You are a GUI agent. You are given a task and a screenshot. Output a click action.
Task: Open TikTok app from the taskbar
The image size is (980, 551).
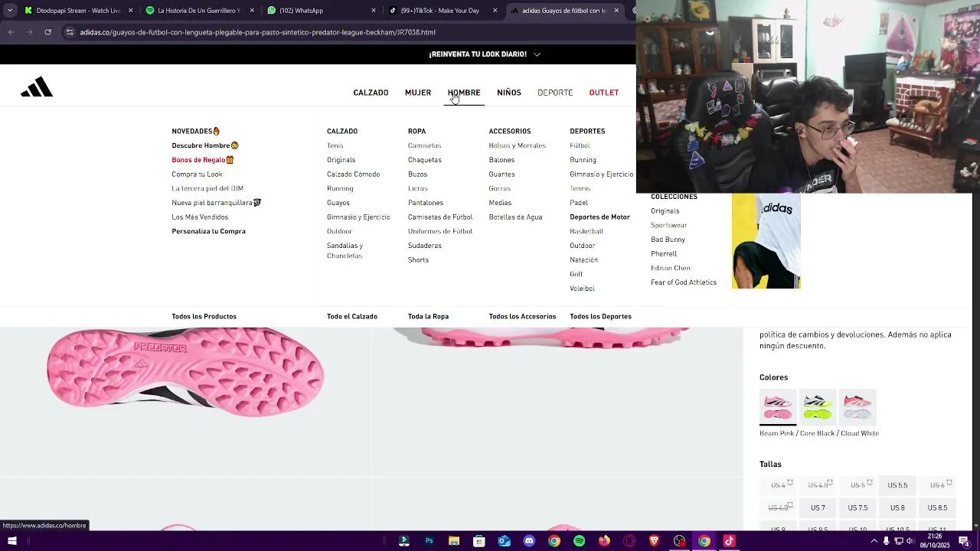click(x=729, y=541)
